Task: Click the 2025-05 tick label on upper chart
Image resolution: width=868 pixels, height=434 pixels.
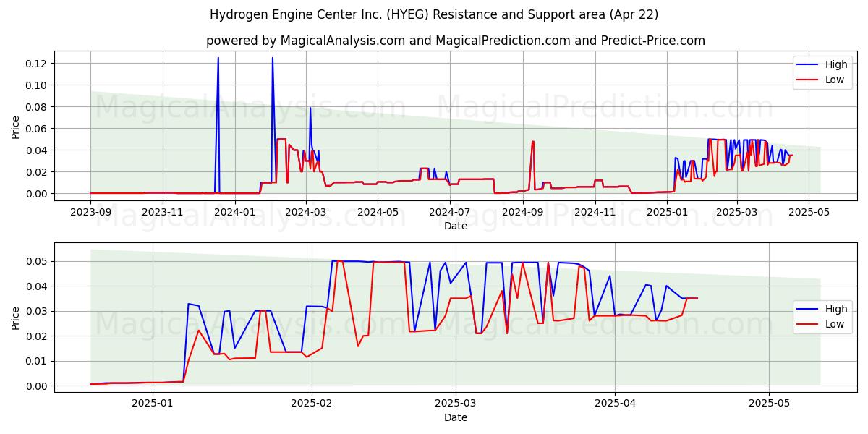Action: coord(808,212)
